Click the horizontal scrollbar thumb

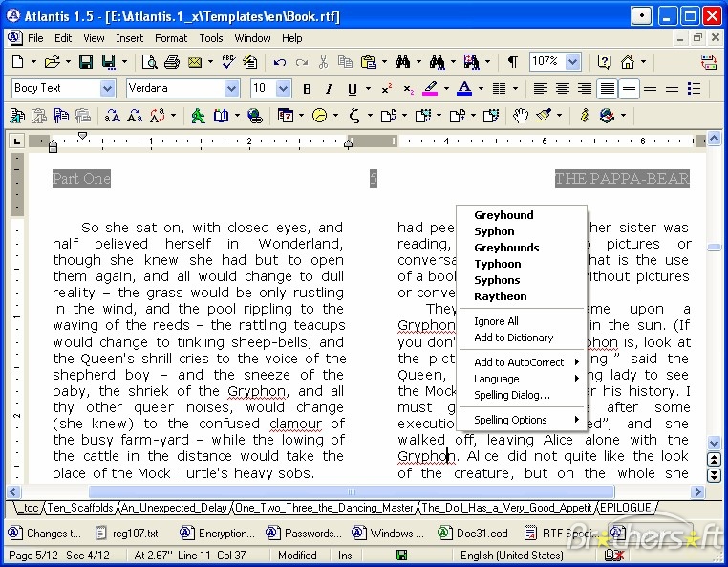click(x=352, y=491)
